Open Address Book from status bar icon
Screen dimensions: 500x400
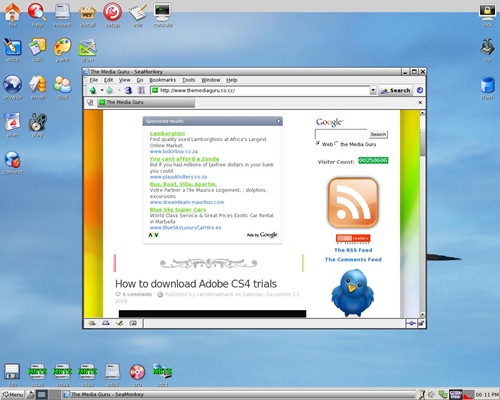(x=133, y=323)
